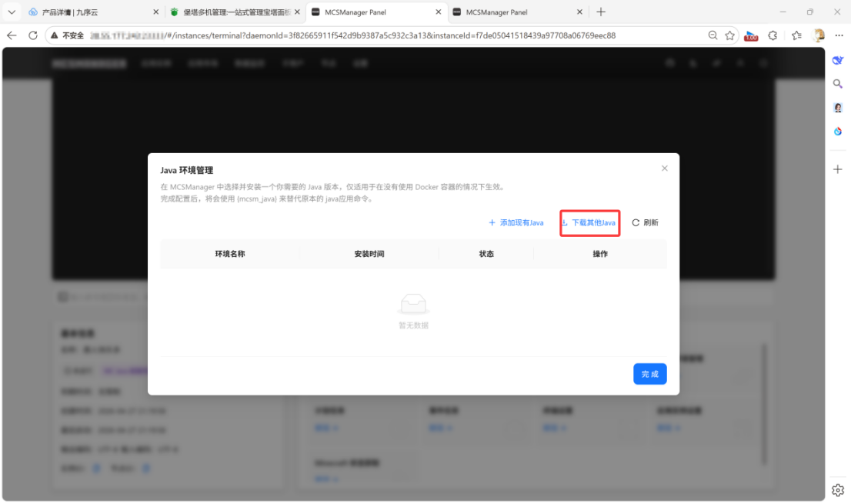The height and width of the screenshot is (504, 851).
Task: Click the 完成 button
Action: (649, 374)
